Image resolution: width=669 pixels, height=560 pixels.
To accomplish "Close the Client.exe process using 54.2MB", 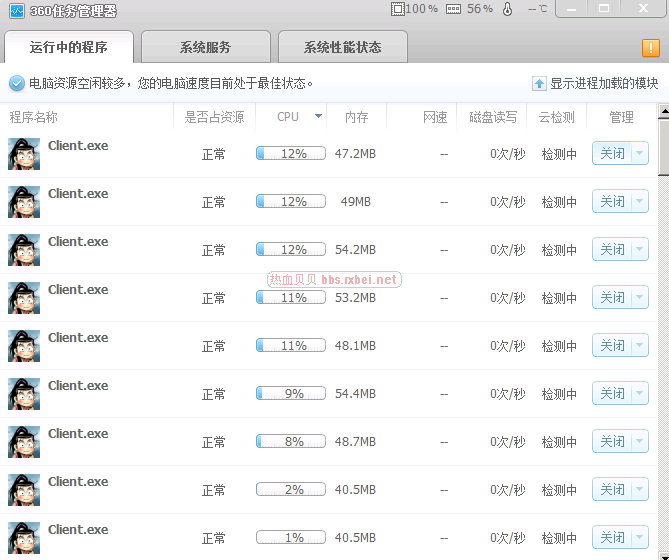I will click(x=611, y=250).
